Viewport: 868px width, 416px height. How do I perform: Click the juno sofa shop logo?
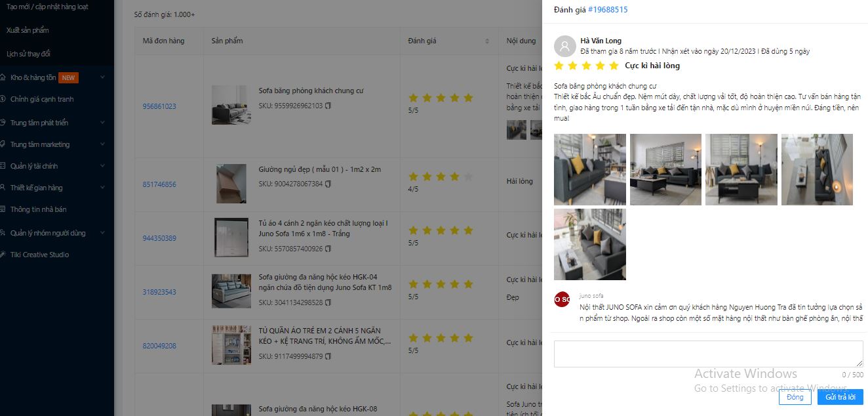click(x=562, y=299)
